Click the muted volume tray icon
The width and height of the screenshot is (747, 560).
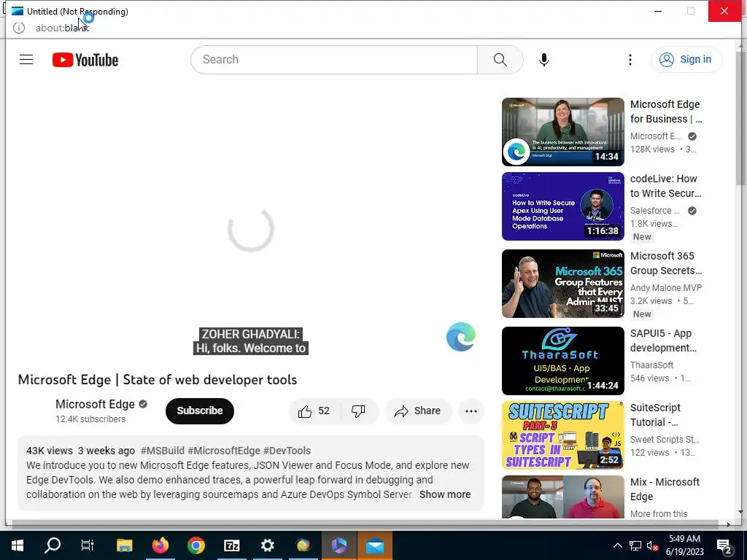tap(652, 545)
